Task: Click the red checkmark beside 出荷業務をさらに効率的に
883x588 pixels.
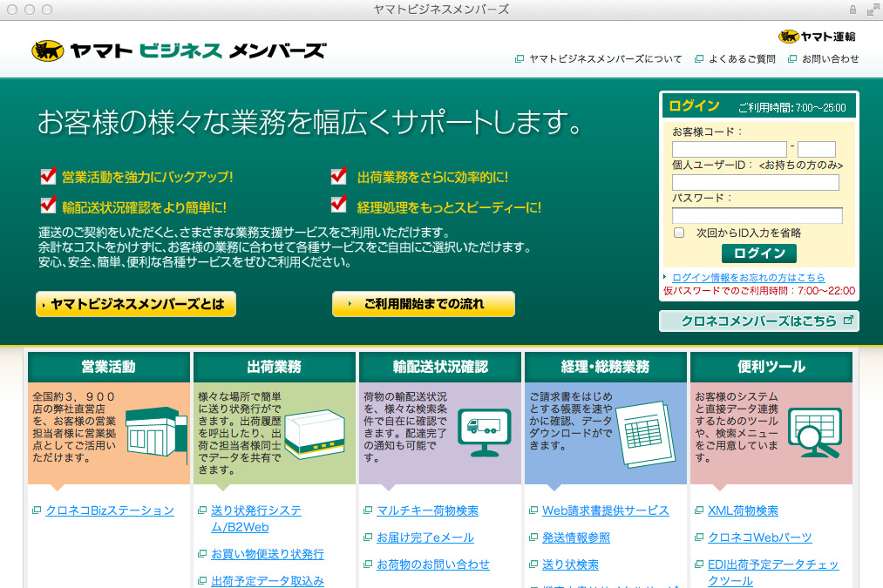Action: tap(338, 177)
